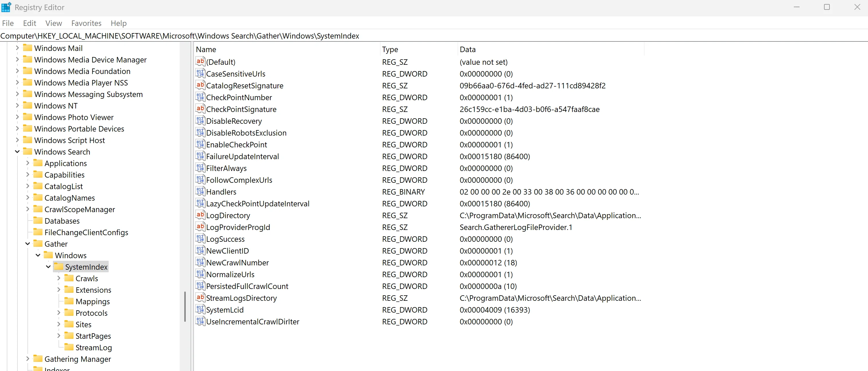Click the DWORD icon beside FilterAlways
The height and width of the screenshot is (371, 868).
(200, 168)
